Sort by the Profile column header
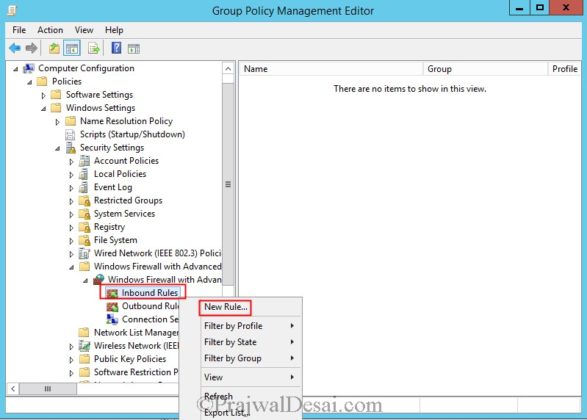The height and width of the screenshot is (420, 587). point(565,69)
